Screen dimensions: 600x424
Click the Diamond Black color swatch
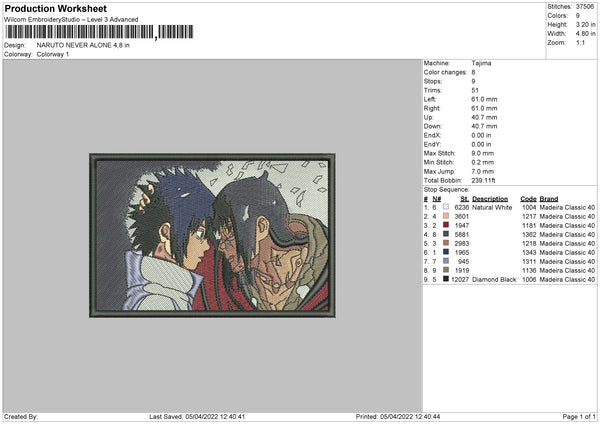coord(446,279)
